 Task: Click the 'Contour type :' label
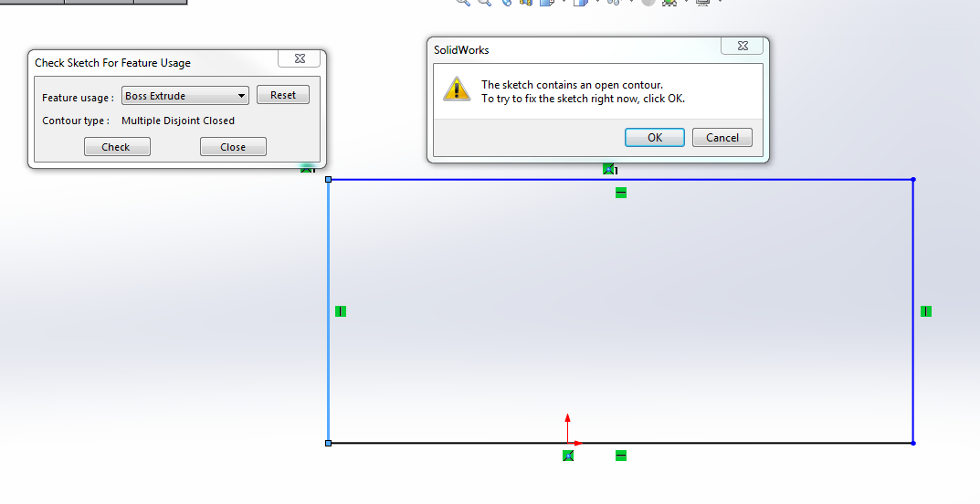tap(76, 121)
